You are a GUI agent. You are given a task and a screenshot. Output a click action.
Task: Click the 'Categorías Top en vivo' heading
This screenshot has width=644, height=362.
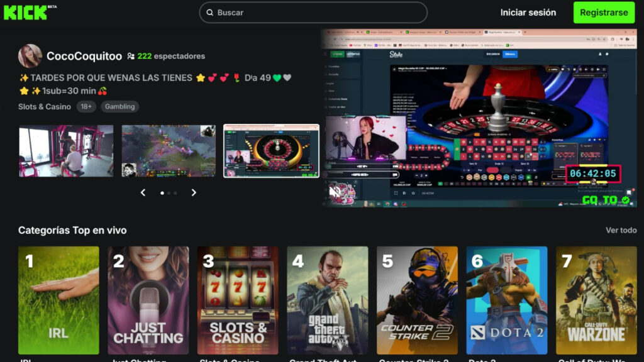pos(72,230)
